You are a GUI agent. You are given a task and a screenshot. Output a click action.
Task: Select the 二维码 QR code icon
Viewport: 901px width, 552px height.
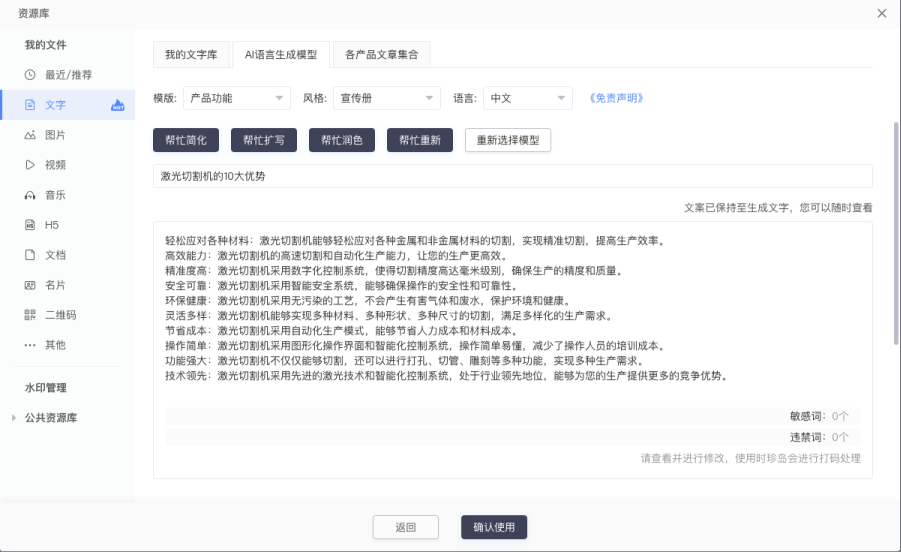click(x=30, y=315)
